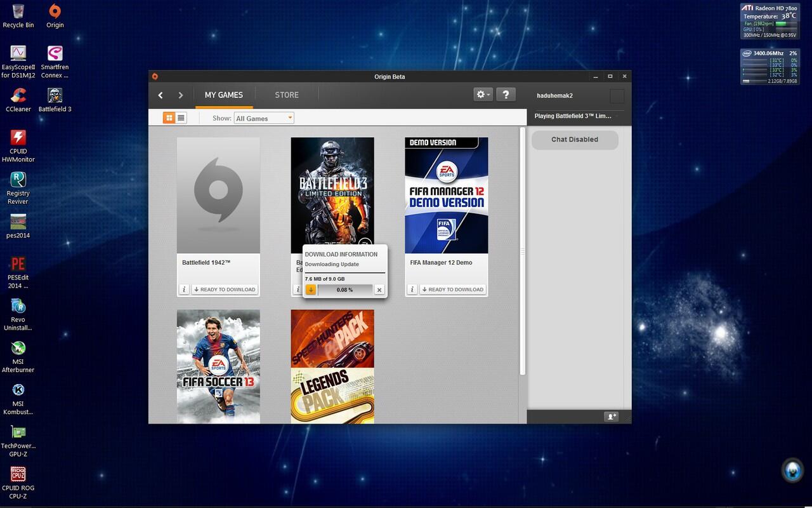The height and width of the screenshot is (508, 812).
Task: Switch to grid view of games
Action: pos(169,117)
